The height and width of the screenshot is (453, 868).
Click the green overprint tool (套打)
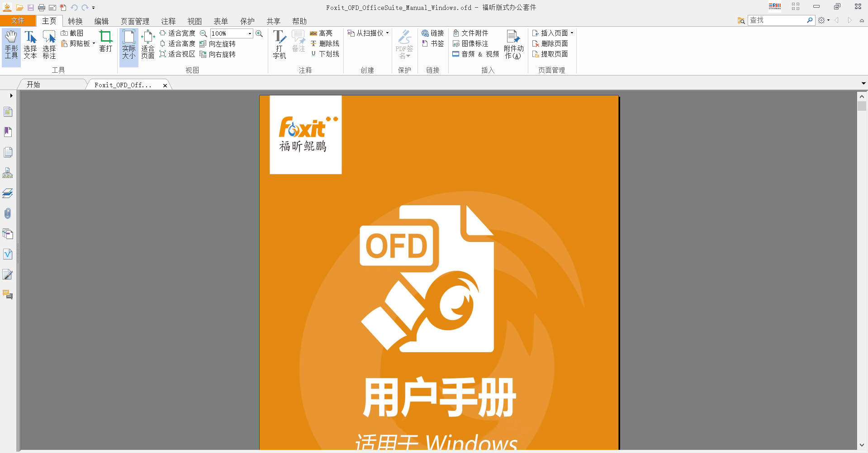point(106,41)
